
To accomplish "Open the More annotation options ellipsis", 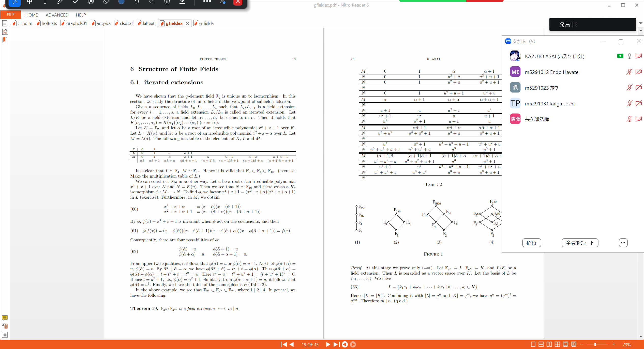I will coord(207,2).
